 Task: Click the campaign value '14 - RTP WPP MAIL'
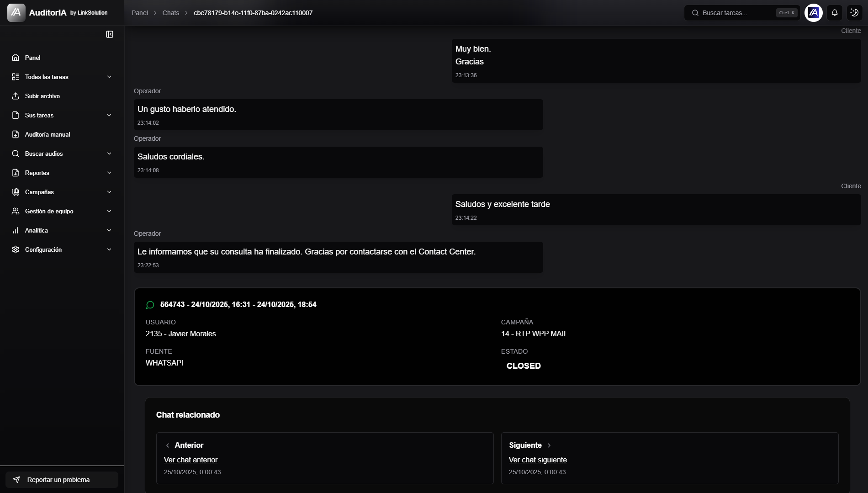click(535, 334)
